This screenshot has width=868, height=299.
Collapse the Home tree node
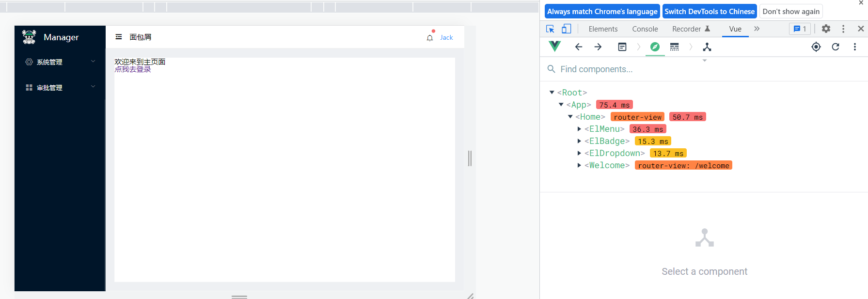pyautogui.click(x=570, y=117)
